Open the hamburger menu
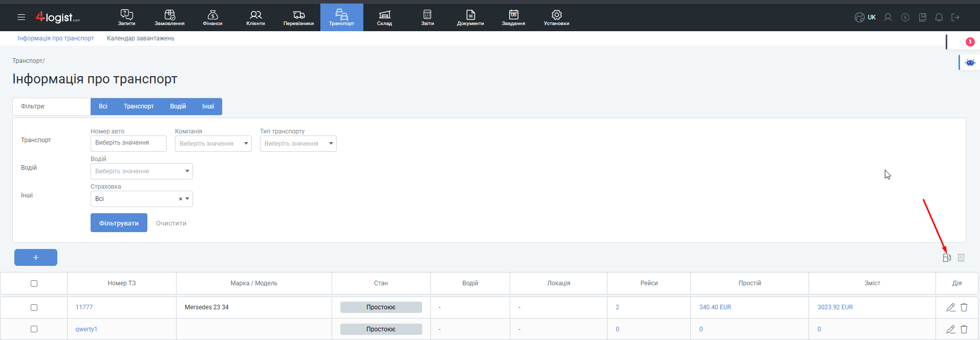 click(21, 17)
